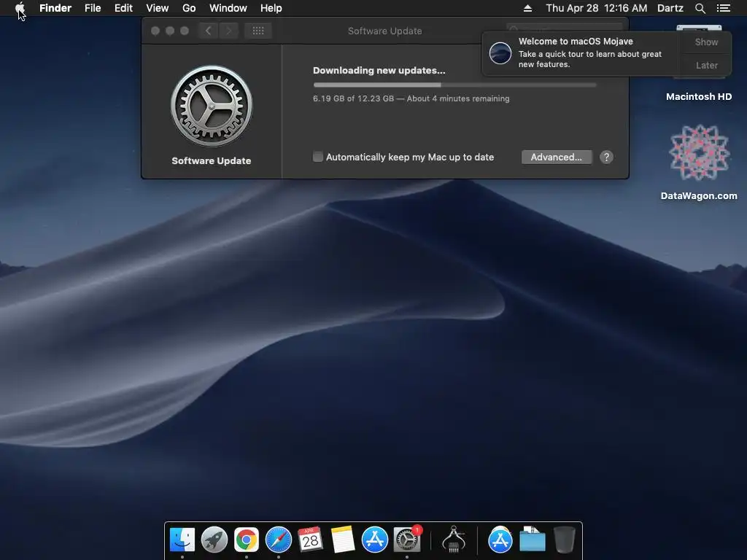
Task: Select the DataWagon.com desktop icon
Action: coord(699,152)
